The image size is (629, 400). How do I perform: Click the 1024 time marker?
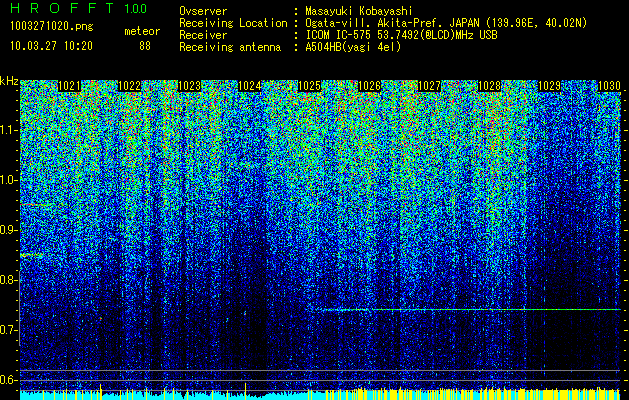tap(250, 86)
